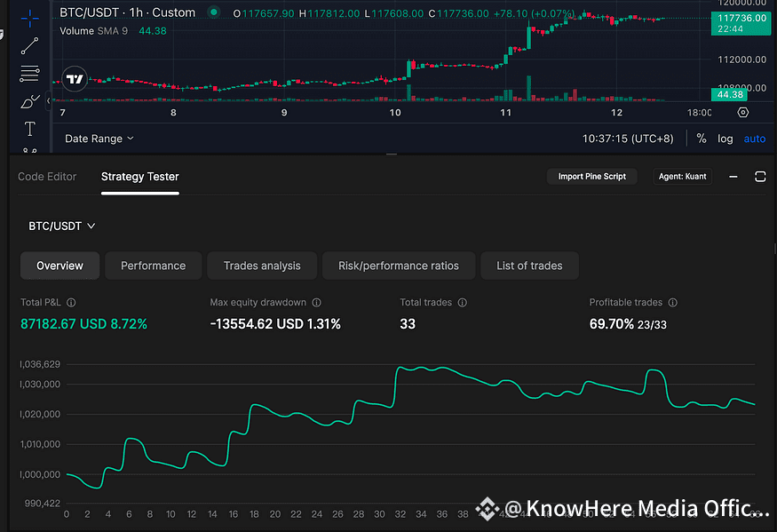The height and width of the screenshot is (532, 777).
Task: Toggle auto scale for chart
Action: 754,139
